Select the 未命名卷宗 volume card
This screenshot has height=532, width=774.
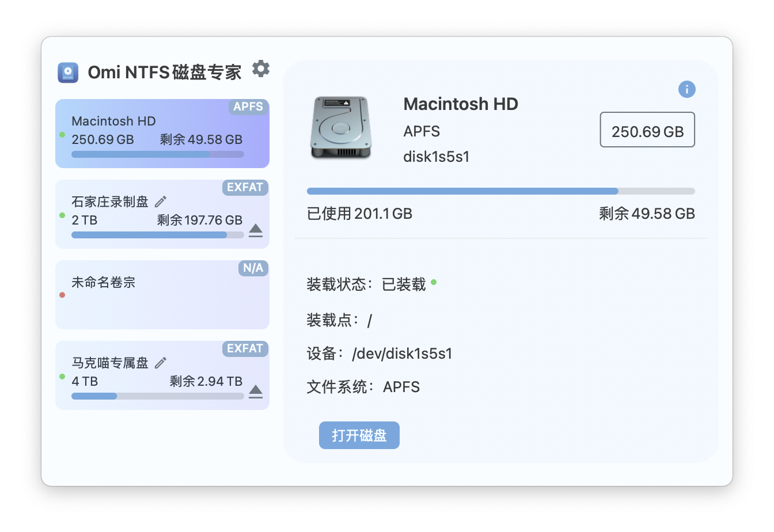click(x=162, y=295)
